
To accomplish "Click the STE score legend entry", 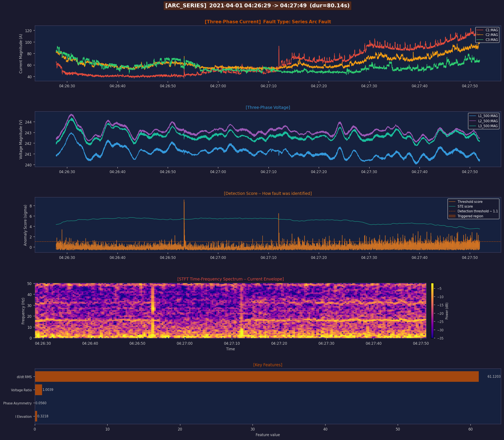I will [465, 207].
